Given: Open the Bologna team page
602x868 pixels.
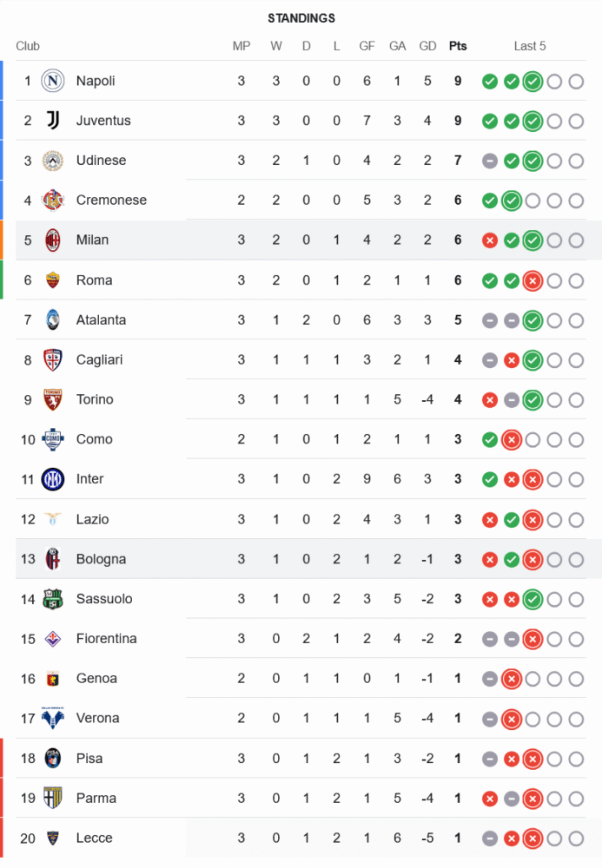Looking at the screenshot, I should (101, 559).
